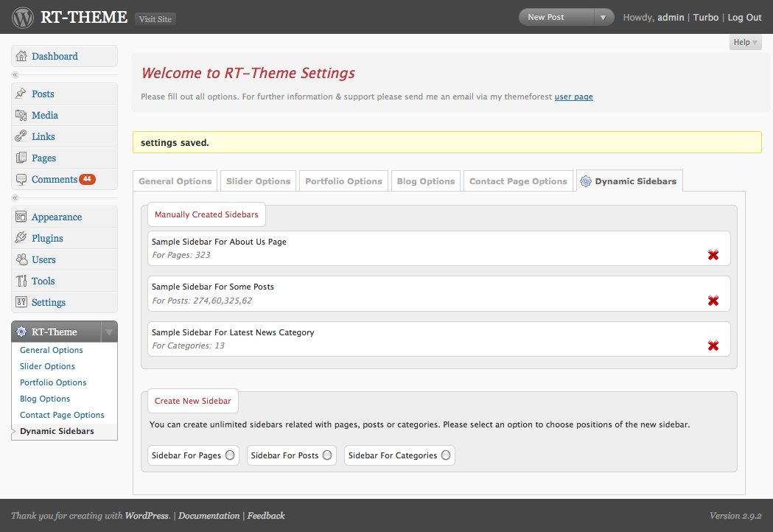773x532 pixels.
Task: Click 'For Posts: 274,60,325,62' text
Action: pyautogui.click(x=202, y=301)
